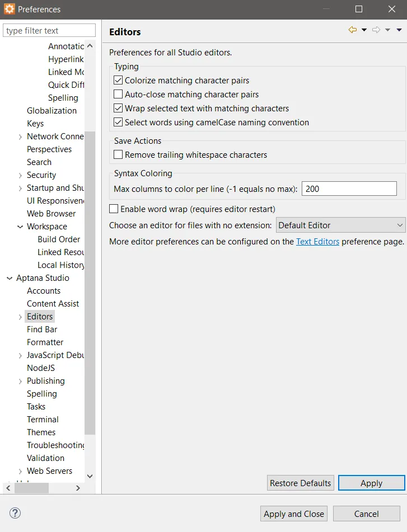Select Annotations tree item
The height and width of the screenshot is (532, 407).
pos(66,46)
